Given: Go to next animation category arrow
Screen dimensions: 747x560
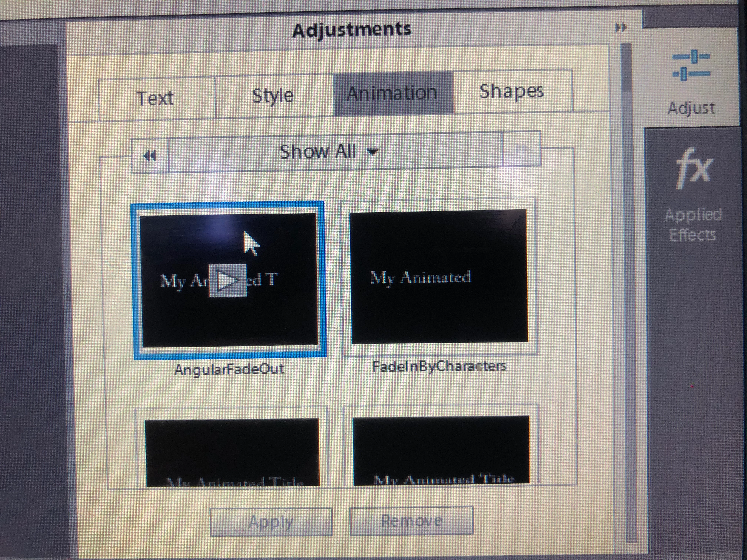Looking at the screenshot, I should click(x=521, y=149).
